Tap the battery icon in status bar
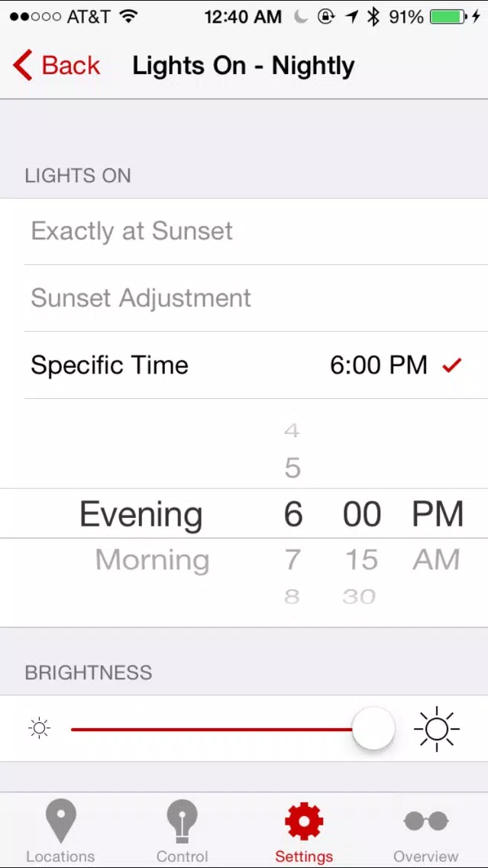 click(x=448, y=17)
